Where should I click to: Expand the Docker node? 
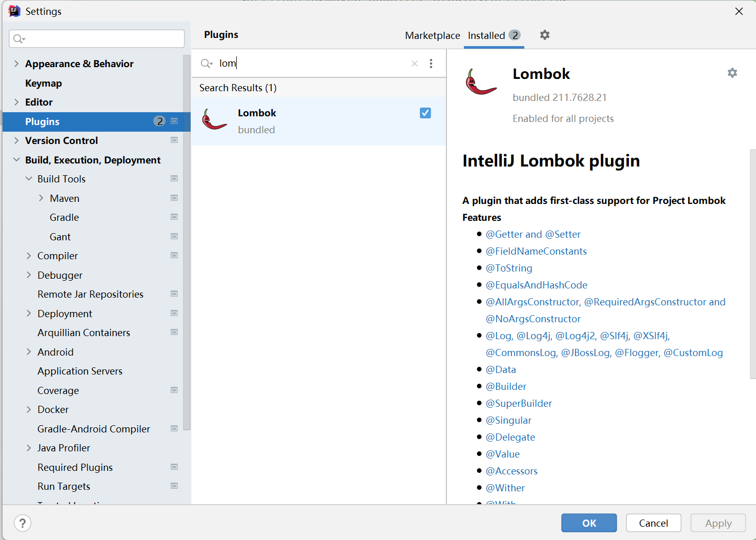(x=29, y=409)
